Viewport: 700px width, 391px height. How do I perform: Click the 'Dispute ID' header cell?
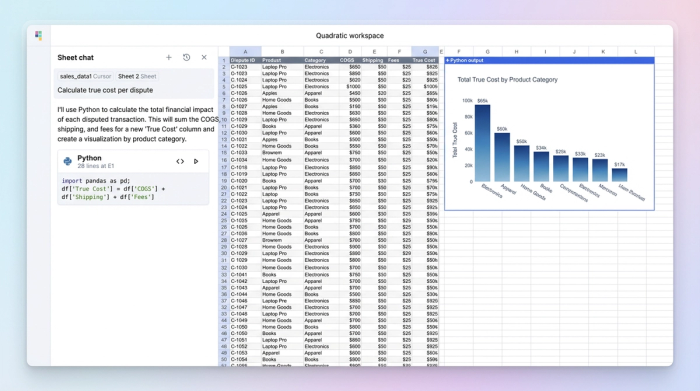245,60
